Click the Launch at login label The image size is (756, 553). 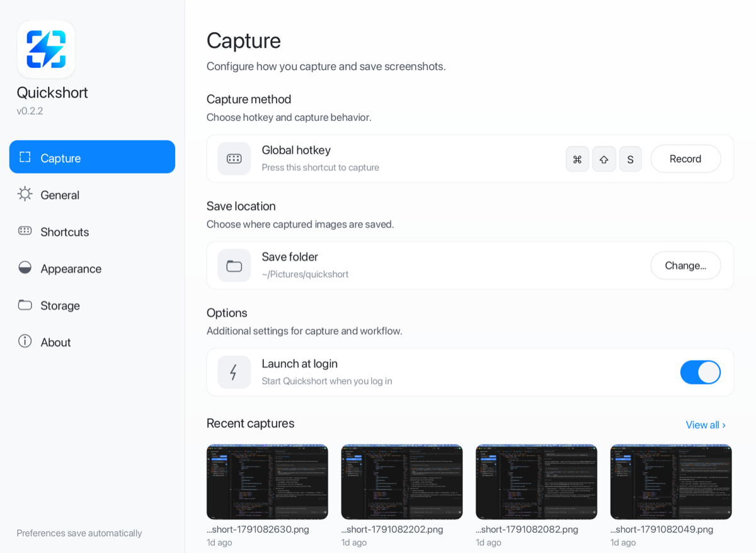[300, 363]
